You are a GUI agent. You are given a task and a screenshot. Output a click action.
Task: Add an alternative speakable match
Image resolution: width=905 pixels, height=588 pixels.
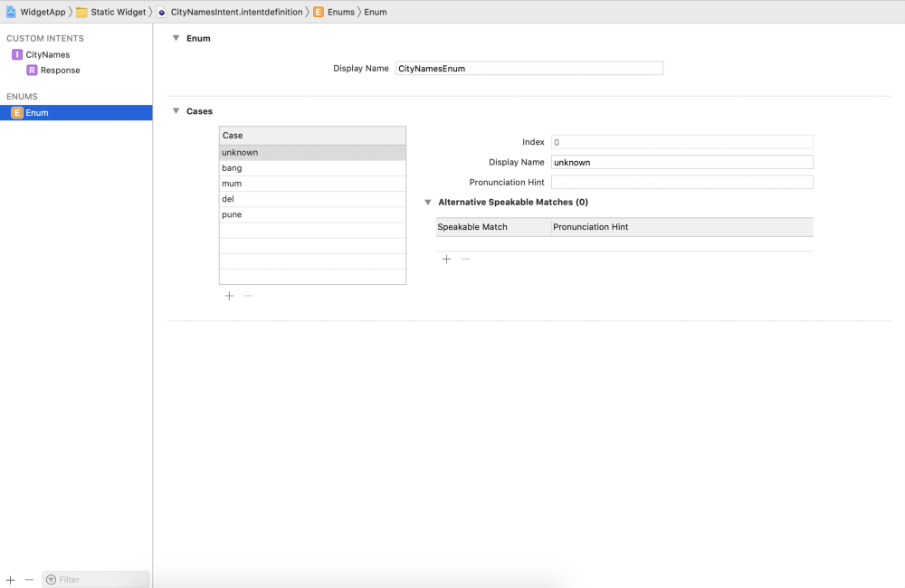point(446,259)
